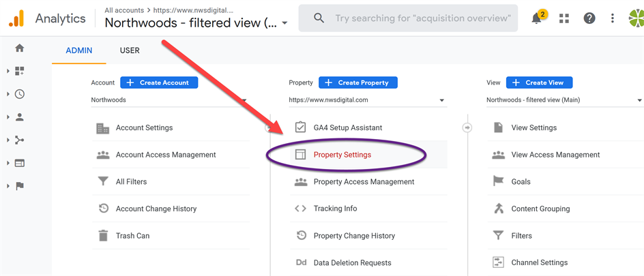Click the Account Access Management people icon

(103, 155)
